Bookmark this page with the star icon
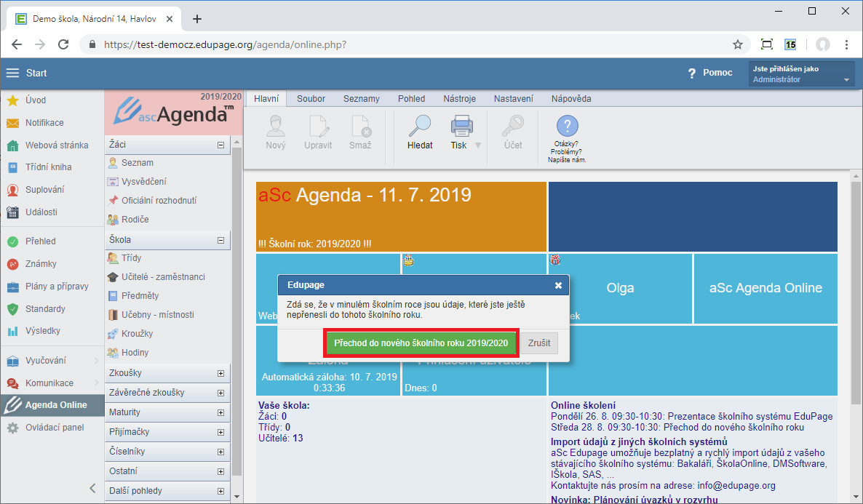Image resolution: width=863 pixels, height=504 pixels. click(x=738, y=44)
